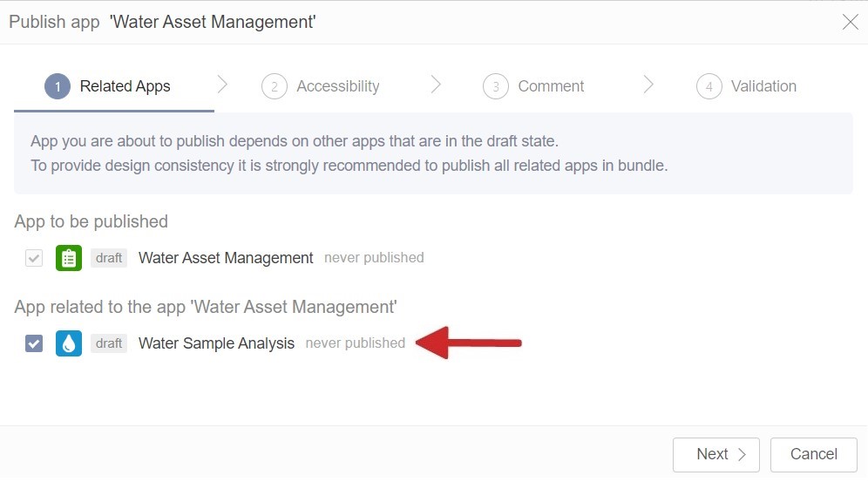
Task: Click the step 3 circle icon
Action: 496,86
